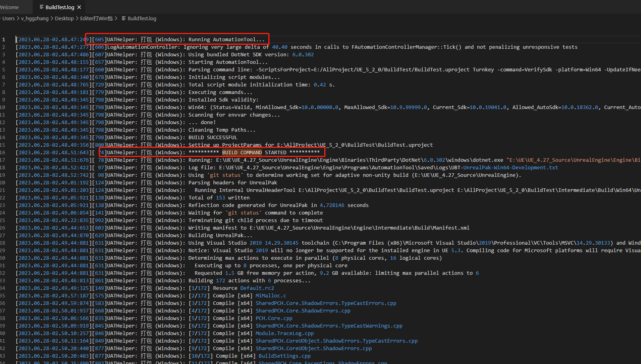Click 'SharedPCH.CoreUObject.ShadowErrors.TypeCastErrors.cpp' file name
Screen dimensions: 641x364
337,341
